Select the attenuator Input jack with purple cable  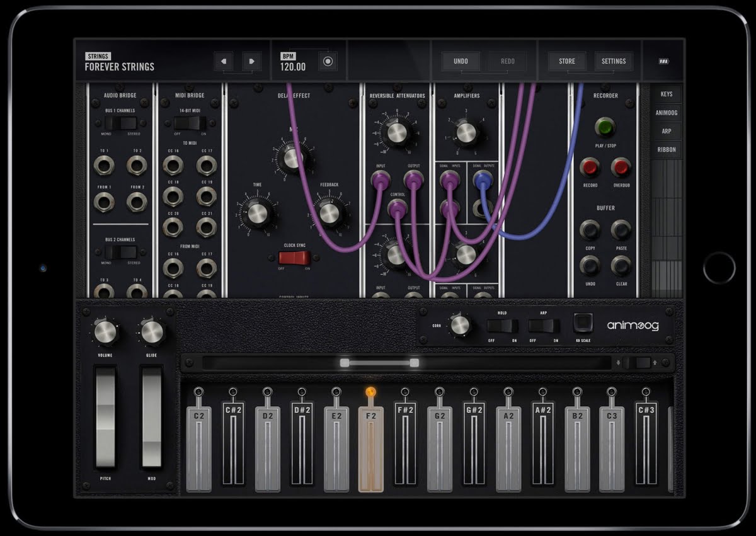380,182
